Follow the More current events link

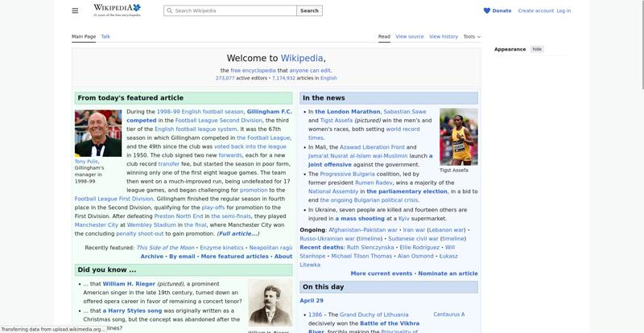pyautogui.click(x=381, y=273)
